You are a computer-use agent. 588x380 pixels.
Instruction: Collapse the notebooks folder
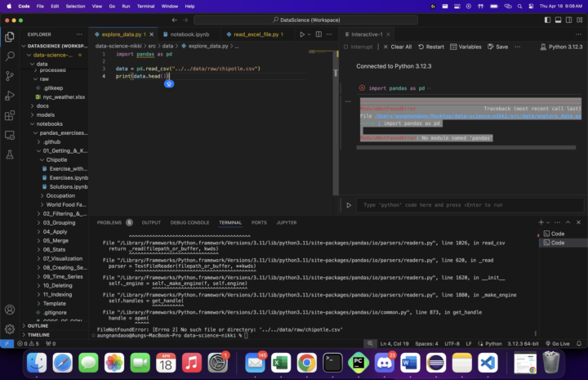coord(49,123)
